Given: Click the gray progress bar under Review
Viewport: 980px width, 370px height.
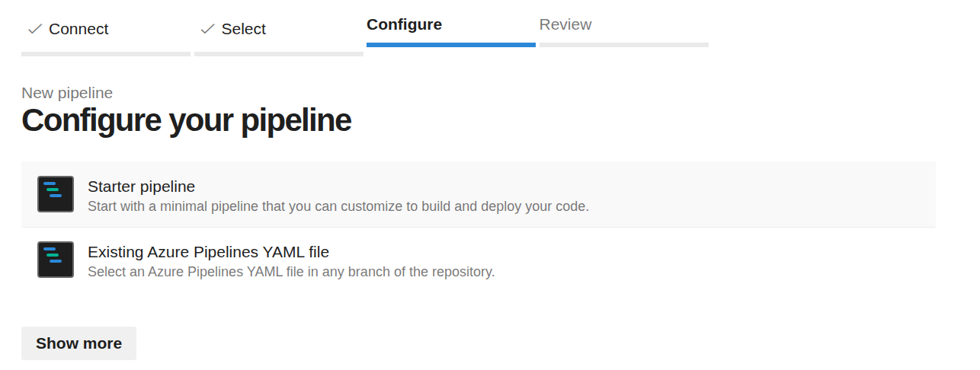Looking at the screenshot, I should pos(623,45).
